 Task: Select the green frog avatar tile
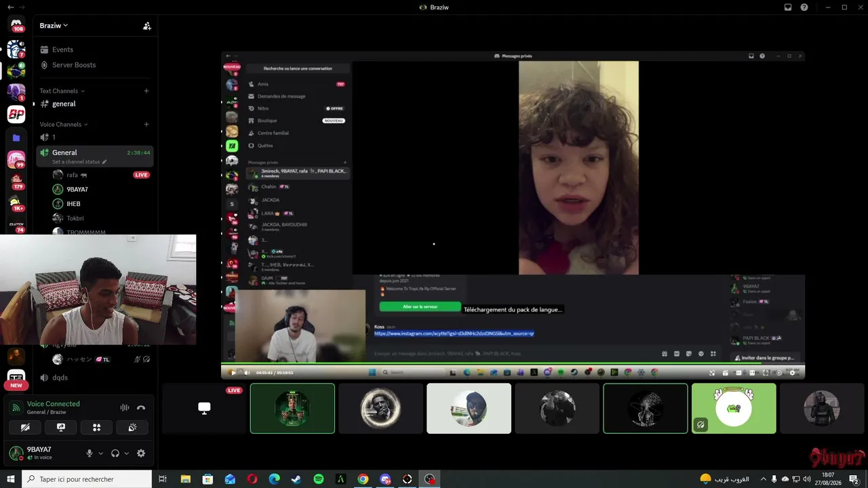[734, 409]
